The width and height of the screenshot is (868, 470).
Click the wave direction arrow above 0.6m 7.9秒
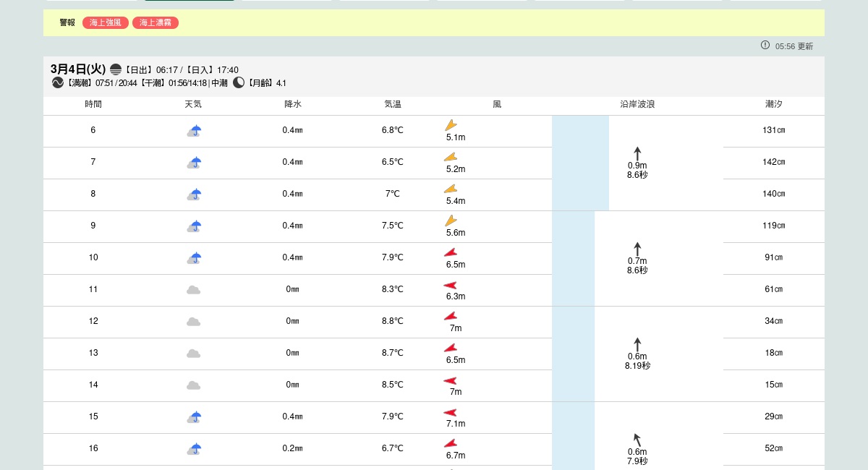tap(637, 440)
